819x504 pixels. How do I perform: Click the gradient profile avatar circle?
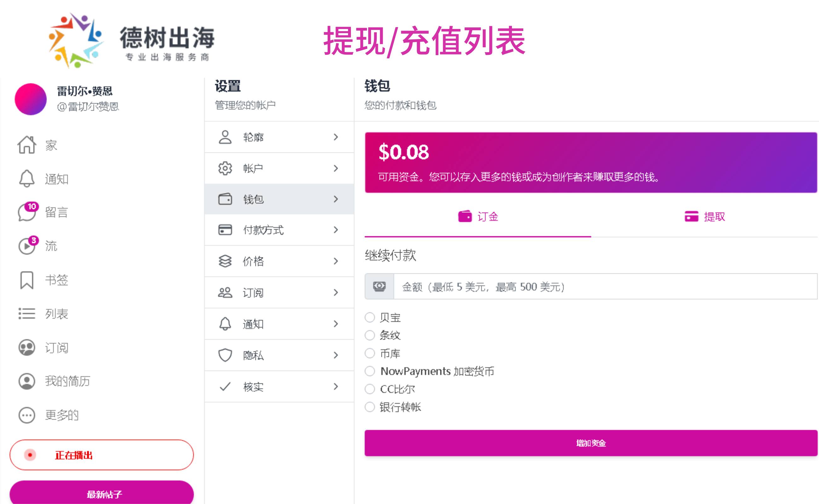[31, 99]
